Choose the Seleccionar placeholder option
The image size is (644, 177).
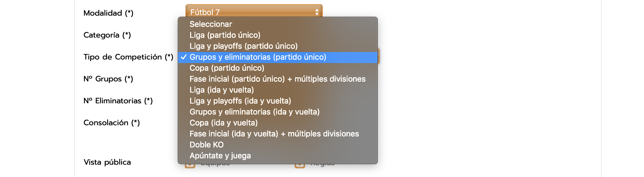(211, 24)
